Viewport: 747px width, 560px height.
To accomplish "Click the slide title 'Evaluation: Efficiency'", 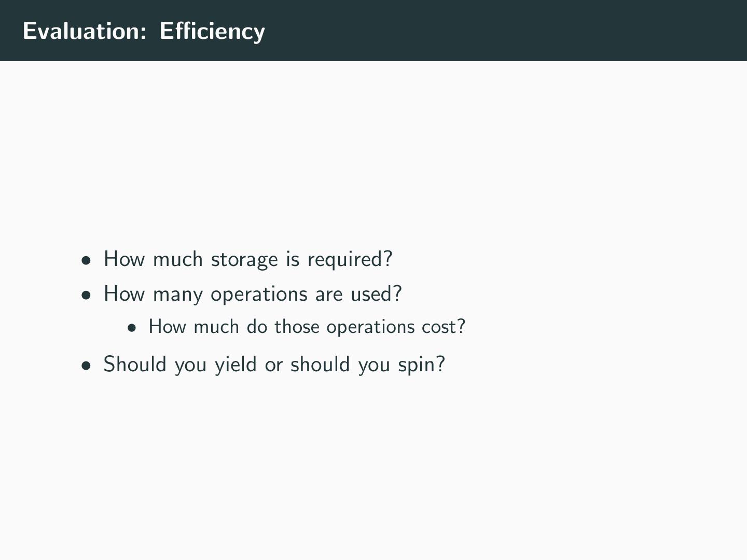I will coord(144,31).
